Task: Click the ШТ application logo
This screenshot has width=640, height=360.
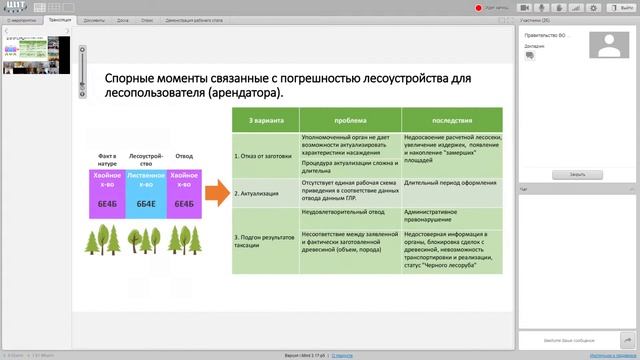Action: click(15, 7)
